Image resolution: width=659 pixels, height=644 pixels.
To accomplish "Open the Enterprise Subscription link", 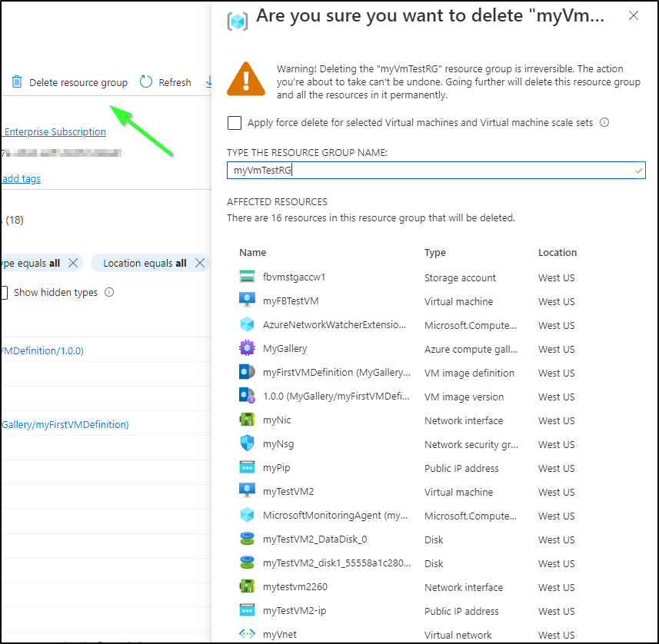I will pyautogui.click(x=55, y=131).
